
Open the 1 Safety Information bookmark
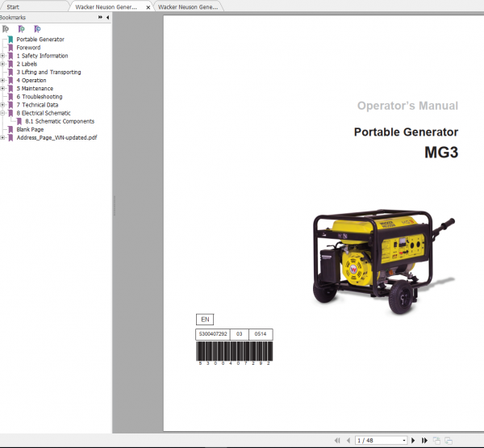point(42,56)
